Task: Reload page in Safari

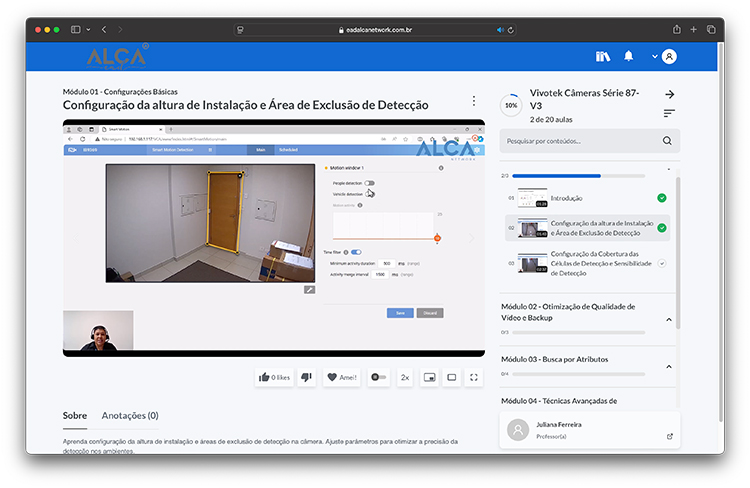Action: point(510,30)
